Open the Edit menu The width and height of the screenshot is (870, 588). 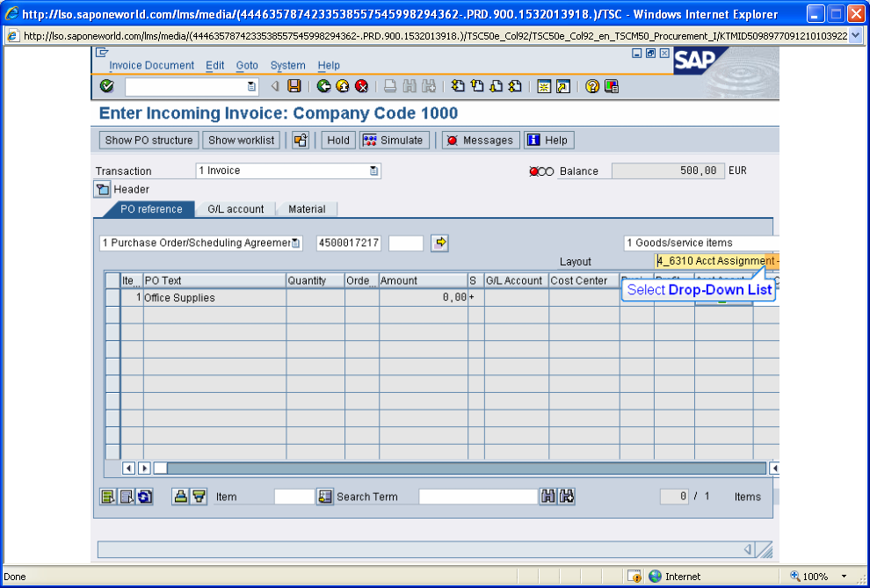pyautogui.click(x=214, y=65)
